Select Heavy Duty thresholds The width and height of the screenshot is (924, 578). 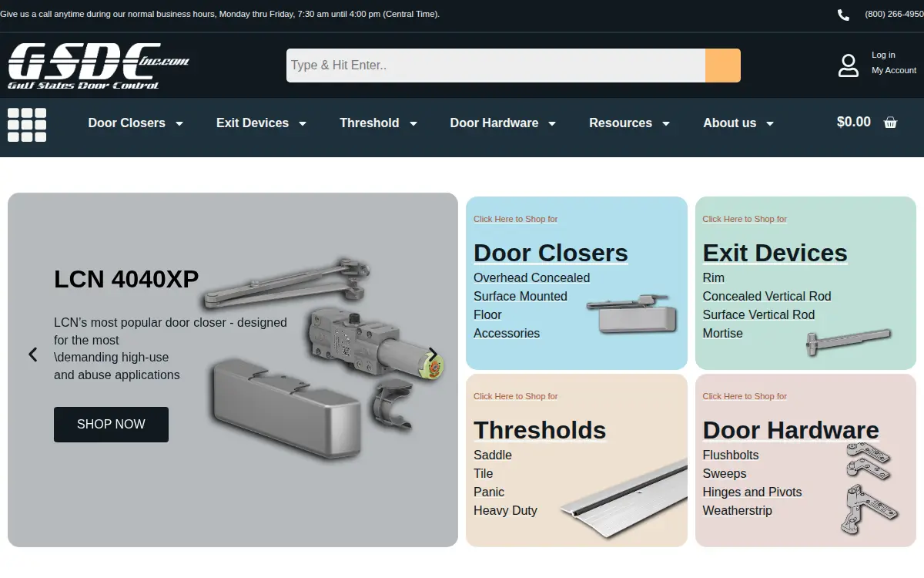pyautogui.click(x=505, y=510)
